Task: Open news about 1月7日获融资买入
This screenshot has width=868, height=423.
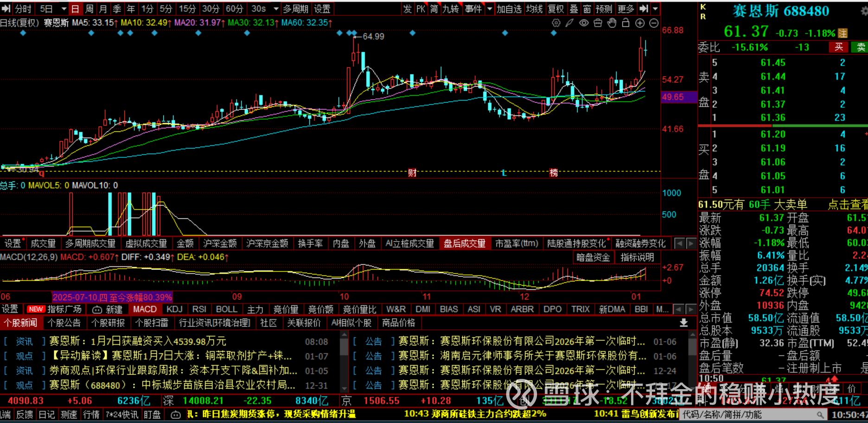Action: point(137,341)
